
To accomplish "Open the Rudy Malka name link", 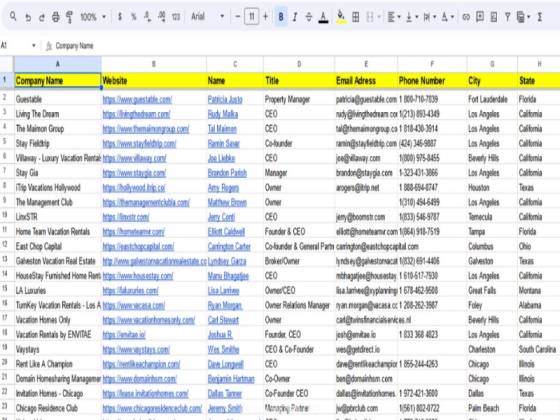I will point(223,114).
